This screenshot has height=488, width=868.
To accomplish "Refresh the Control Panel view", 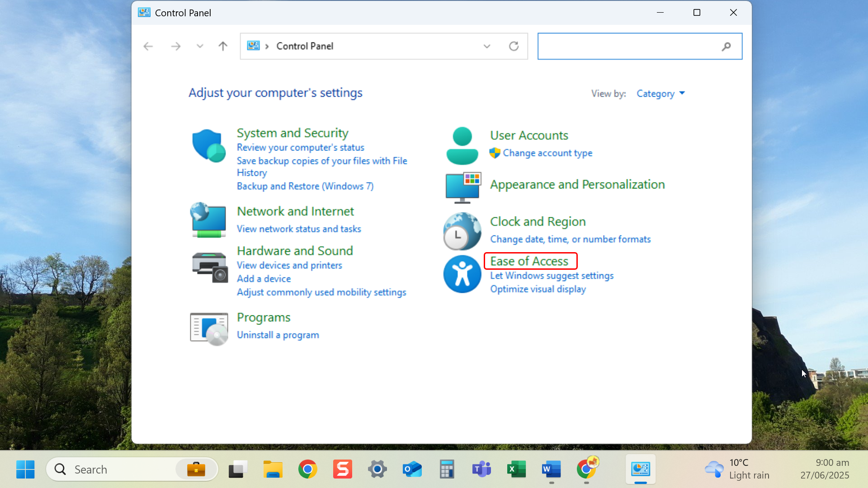I will 514,46.
